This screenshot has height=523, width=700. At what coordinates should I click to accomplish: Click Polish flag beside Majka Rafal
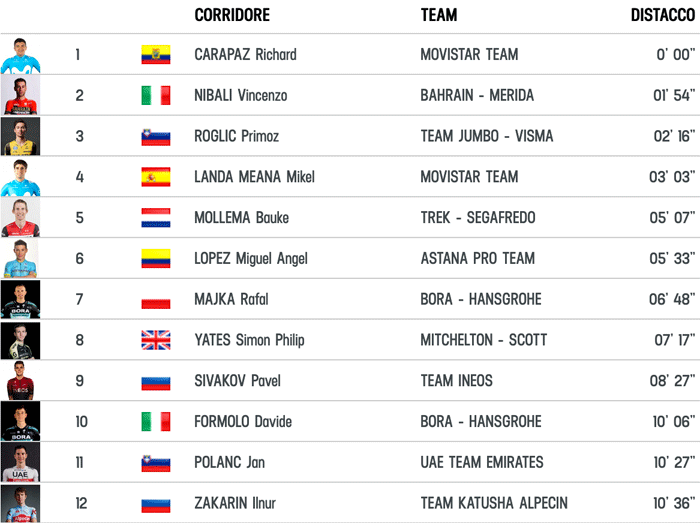[x=155, y=300]
